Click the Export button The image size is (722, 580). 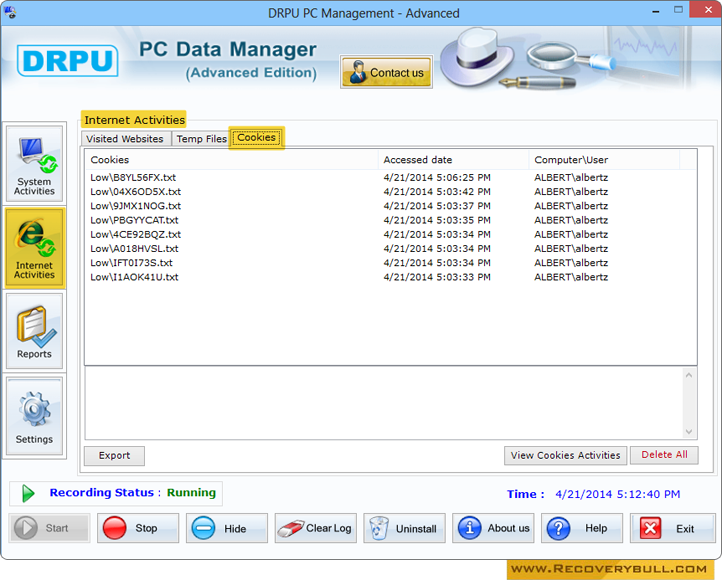point(114,455)
